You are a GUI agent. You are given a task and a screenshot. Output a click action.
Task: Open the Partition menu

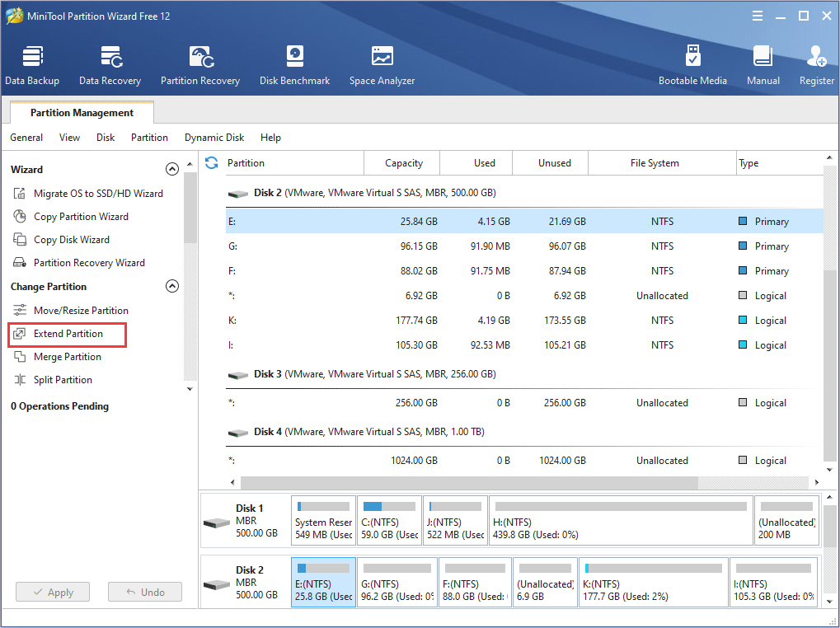point(149,138)
